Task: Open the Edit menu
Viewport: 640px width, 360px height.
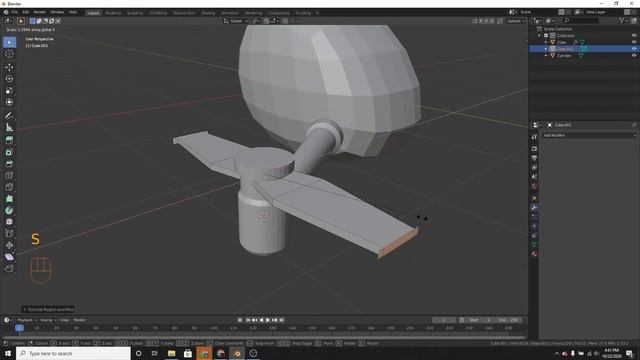Action: 26,12
